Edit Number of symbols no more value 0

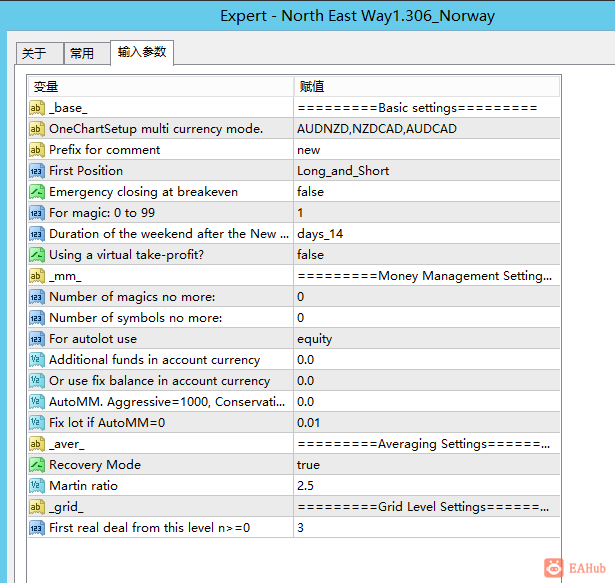point(427,318)
